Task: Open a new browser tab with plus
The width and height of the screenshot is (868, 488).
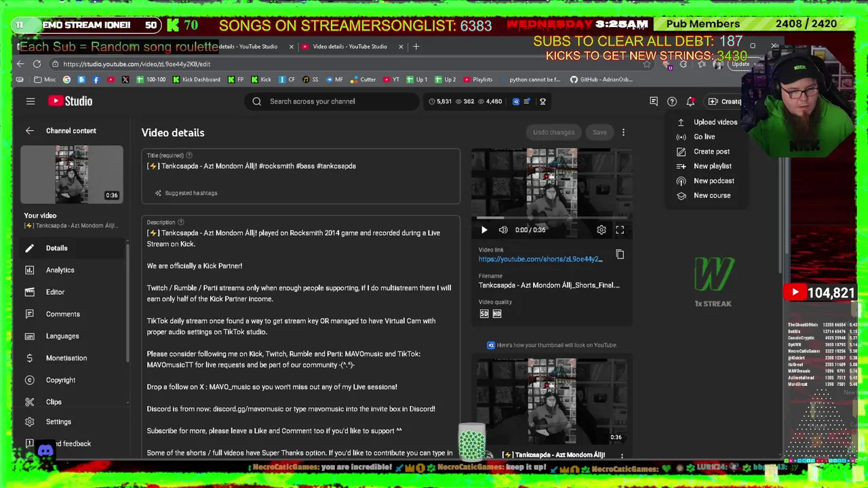Action: click(416, 46)
